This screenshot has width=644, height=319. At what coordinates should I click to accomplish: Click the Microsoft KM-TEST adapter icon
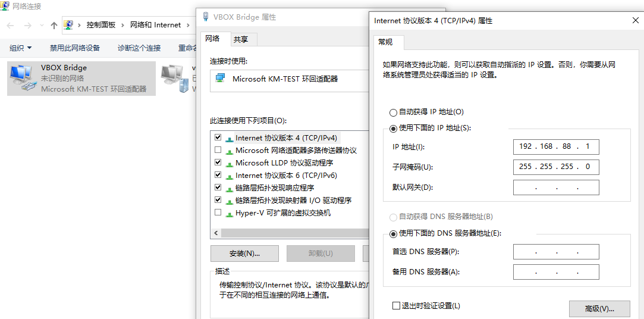pos(221,79)
